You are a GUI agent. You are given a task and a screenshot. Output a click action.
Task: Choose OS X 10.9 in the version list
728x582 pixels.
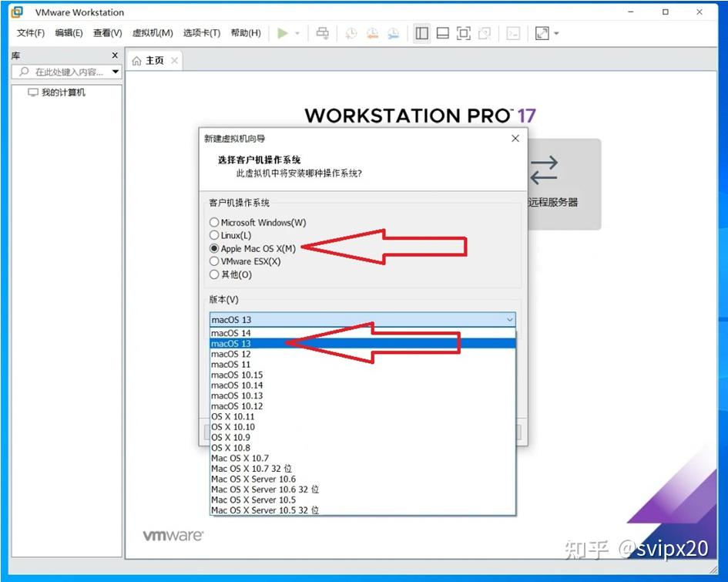pos(363,438)
